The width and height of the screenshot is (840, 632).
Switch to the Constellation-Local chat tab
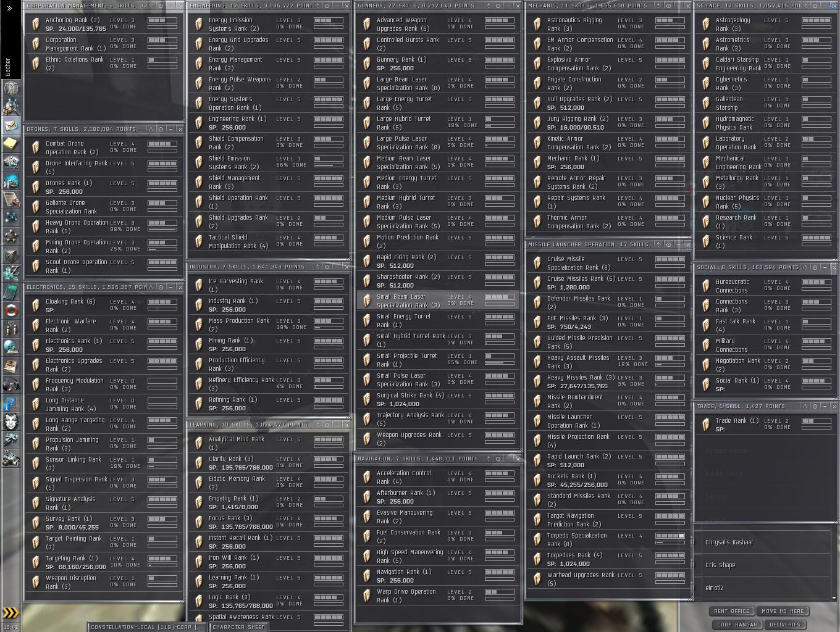tap(146, 627)
